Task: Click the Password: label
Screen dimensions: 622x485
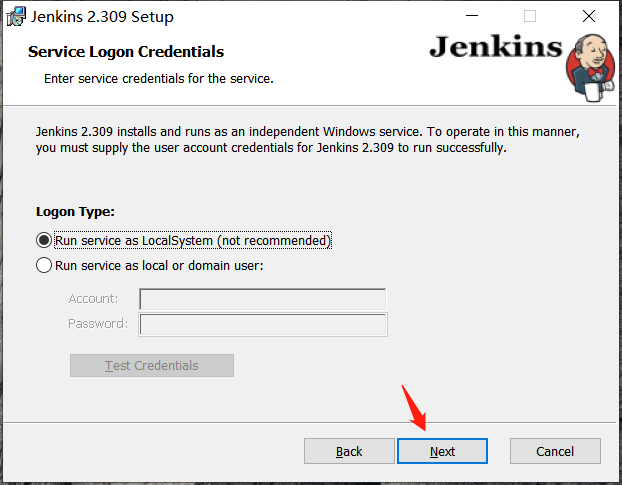Action: point(98,324)
